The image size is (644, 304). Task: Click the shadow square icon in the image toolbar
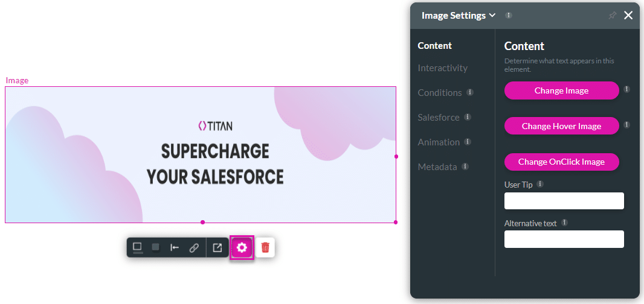pyautogui.click(x=156, y=247)
